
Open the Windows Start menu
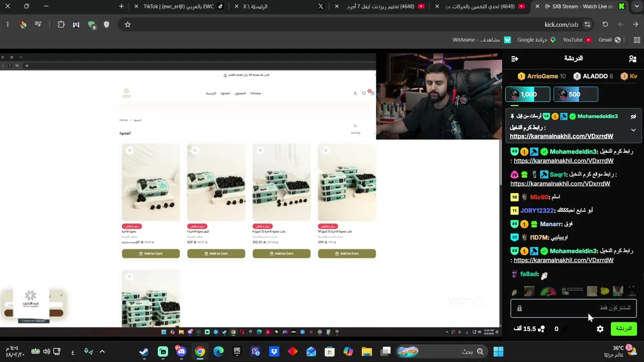click(498, 351)
